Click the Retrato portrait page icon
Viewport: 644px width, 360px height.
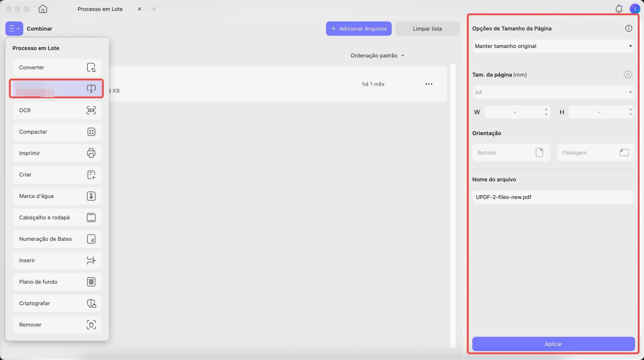tap(539, 152)
